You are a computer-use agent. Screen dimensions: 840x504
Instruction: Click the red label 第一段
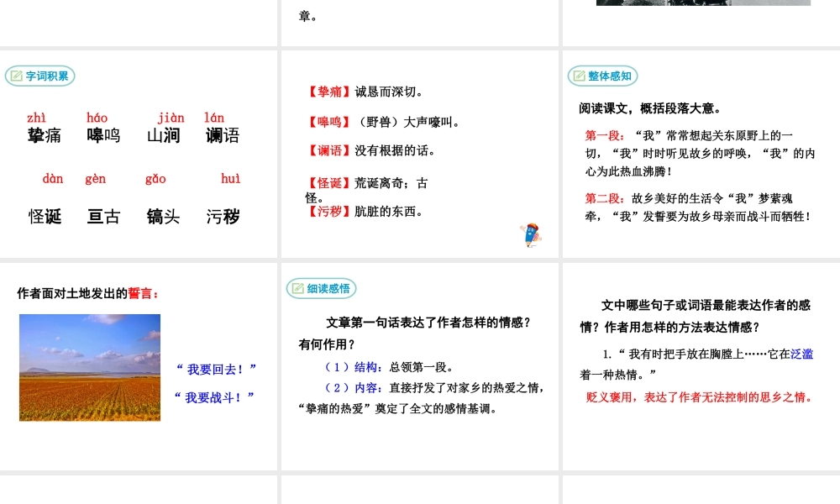pyautogui.click(x=605, y=135)
